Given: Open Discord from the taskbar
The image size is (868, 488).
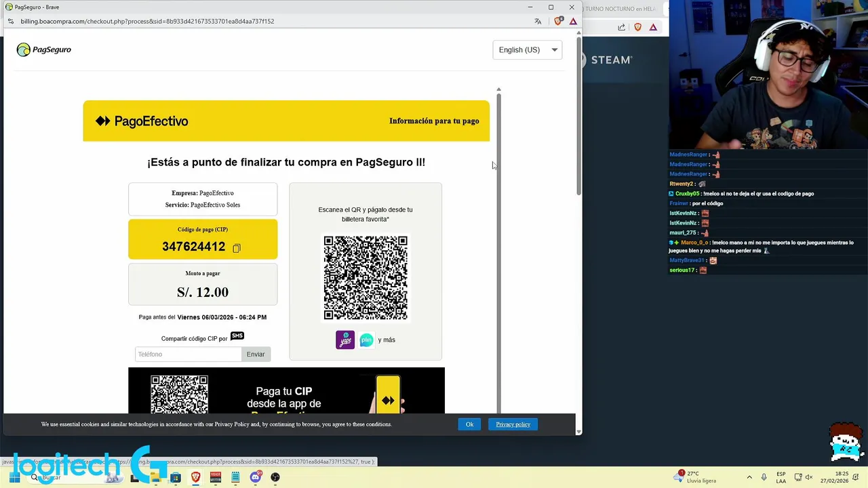Looking at the screenshot, I should point(255,477).
